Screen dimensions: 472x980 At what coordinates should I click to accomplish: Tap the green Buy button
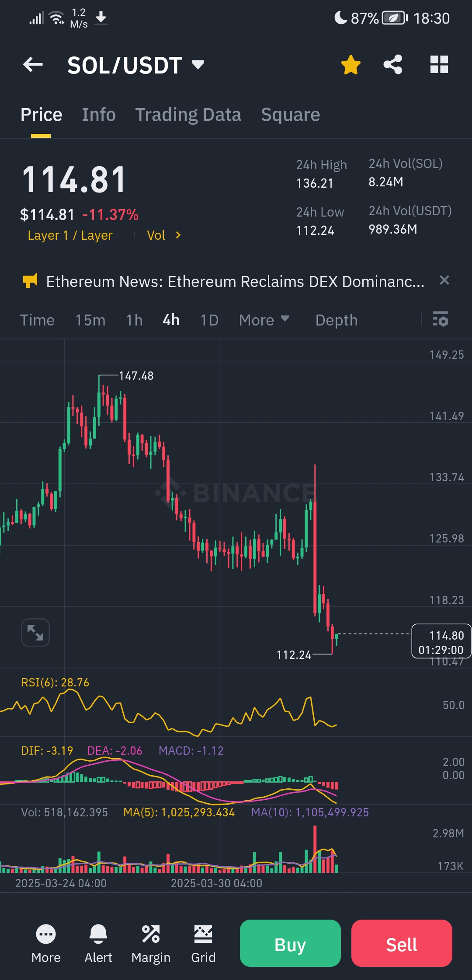click(x=290, y=943)
